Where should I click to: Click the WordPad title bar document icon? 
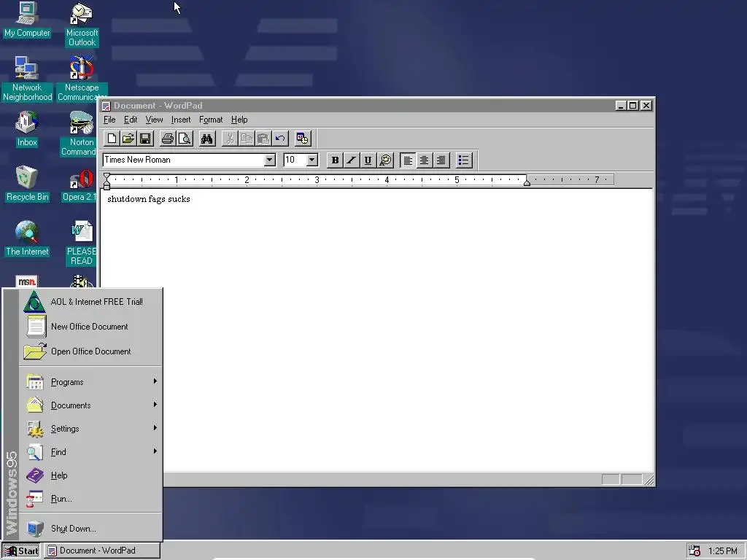click(x=107, y=106)
